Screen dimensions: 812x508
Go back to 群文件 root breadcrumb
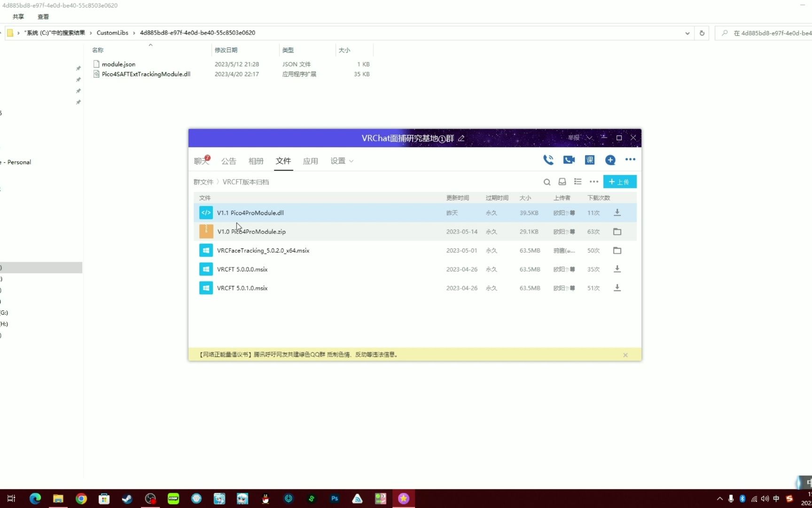[203, 182]
